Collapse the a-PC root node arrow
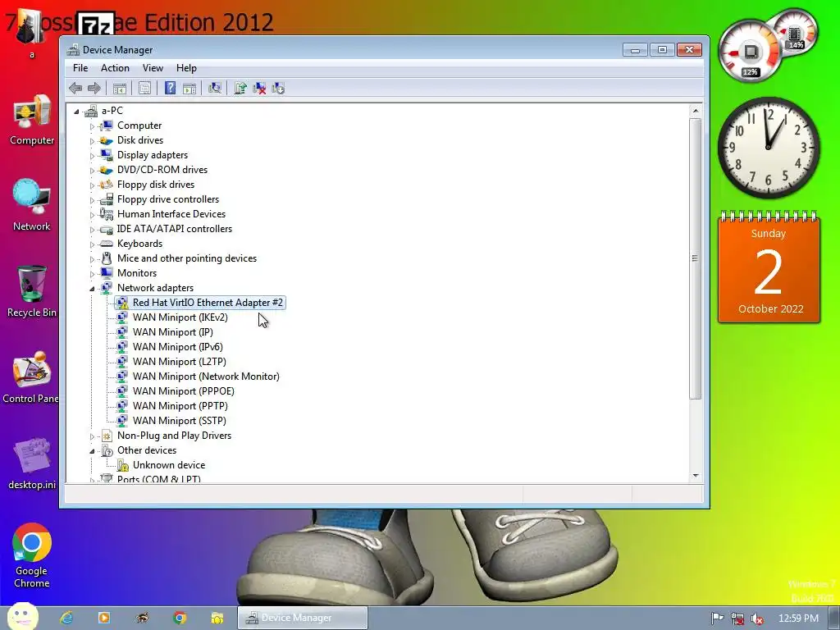Image resolution: width=840 pixels, height=630 pixels. pyautogui.click(x=76, y=112)
